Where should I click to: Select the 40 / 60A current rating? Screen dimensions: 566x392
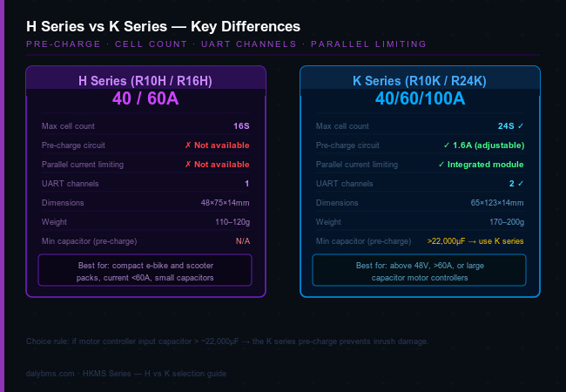point(145,98)
